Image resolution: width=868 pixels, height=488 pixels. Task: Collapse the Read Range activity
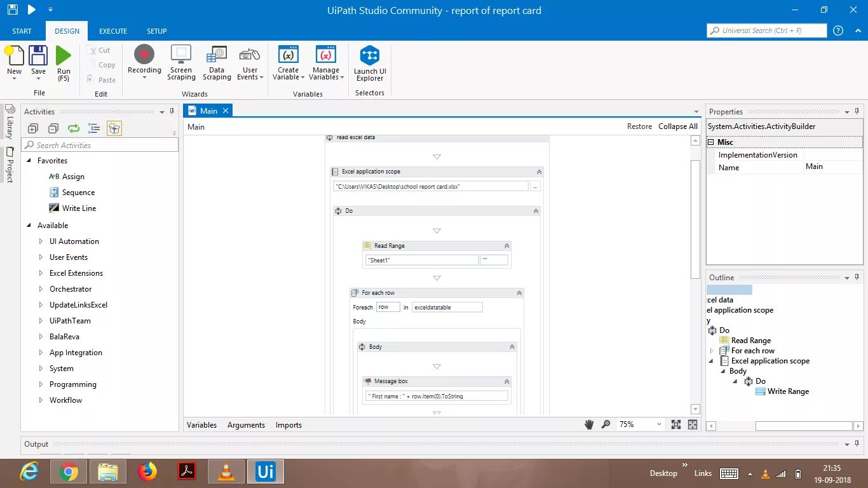(x=506, y=246)
